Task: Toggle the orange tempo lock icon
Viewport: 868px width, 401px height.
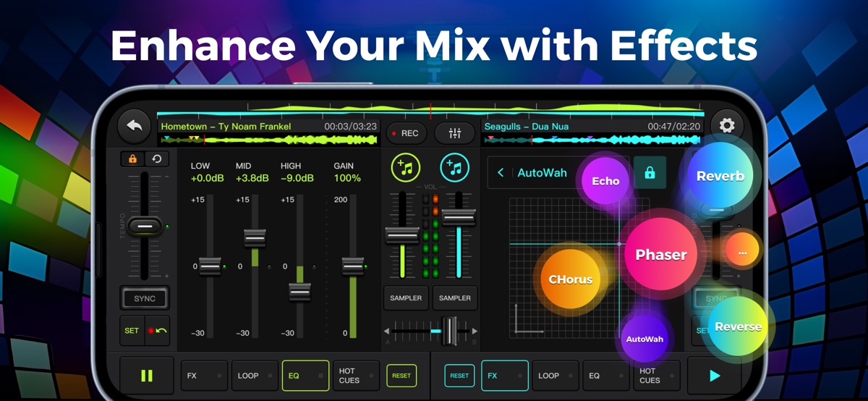Action: [133, 159]
